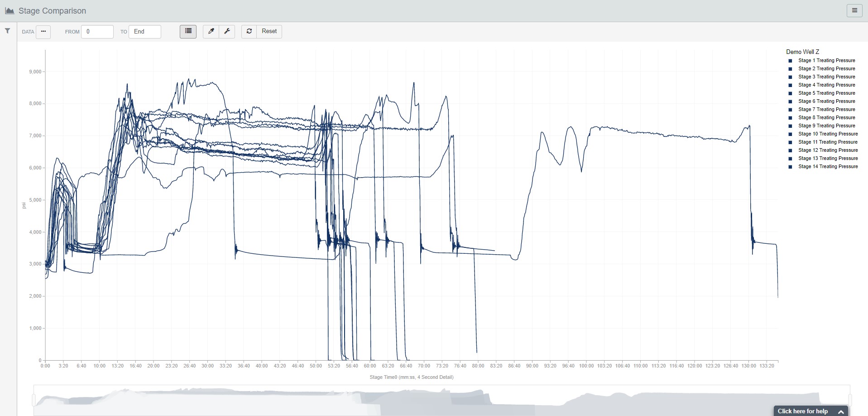The image size is (868, 416).
Task: Select Stage 13 Treating Pressure legend label
Action: pyautogui.click(x=828, y=158)
